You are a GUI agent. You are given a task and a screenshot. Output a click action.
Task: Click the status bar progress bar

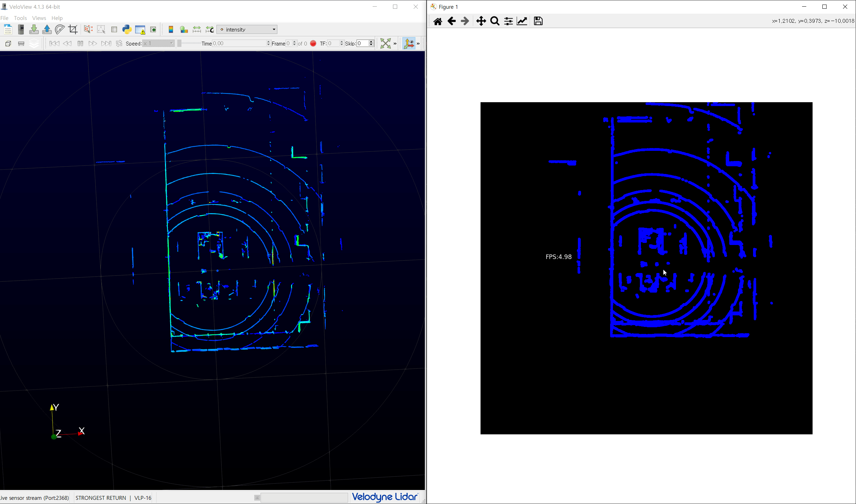click(x=304, y=497)
